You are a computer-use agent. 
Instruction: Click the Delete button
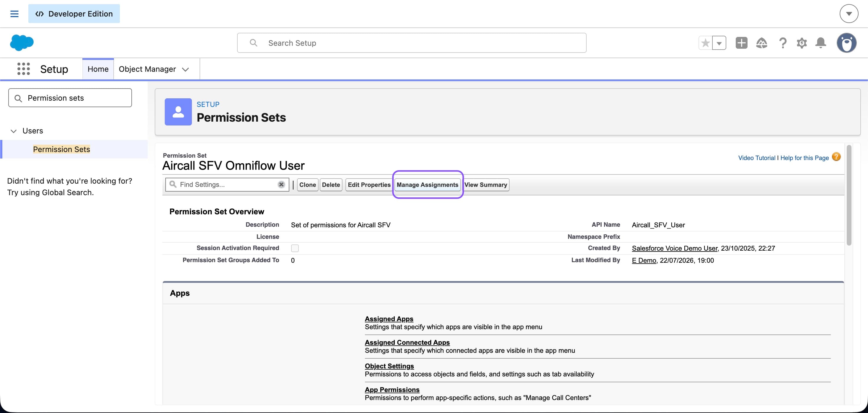(331, 185)
